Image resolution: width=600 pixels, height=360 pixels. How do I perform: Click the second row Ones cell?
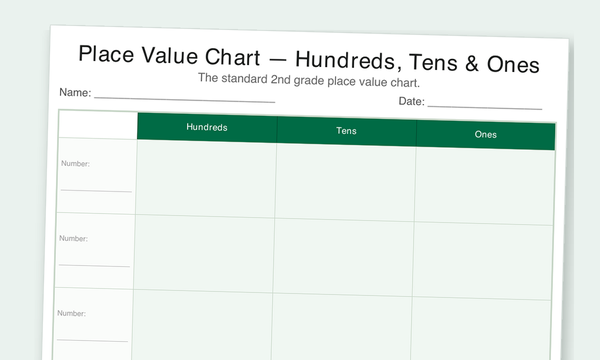coord(483,261)
